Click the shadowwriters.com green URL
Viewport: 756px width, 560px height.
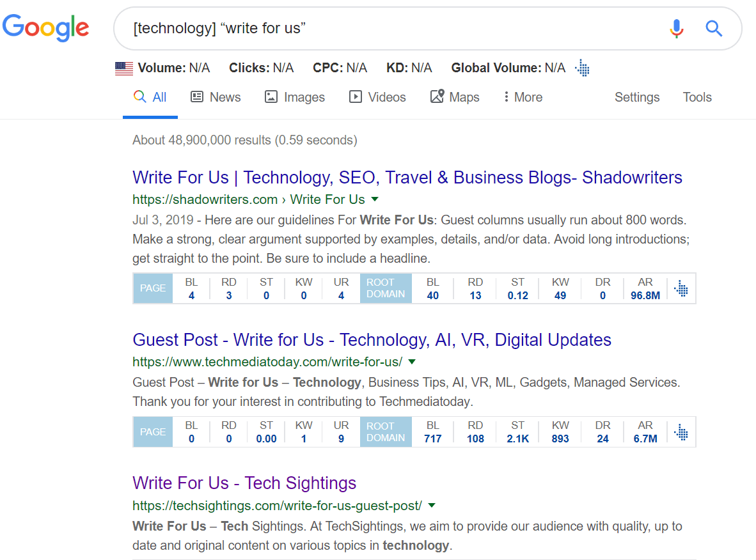[x=249, y=199]
